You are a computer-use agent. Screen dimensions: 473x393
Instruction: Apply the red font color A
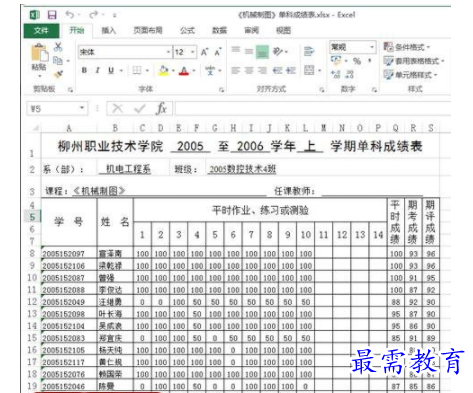click(x=184, y=70)
